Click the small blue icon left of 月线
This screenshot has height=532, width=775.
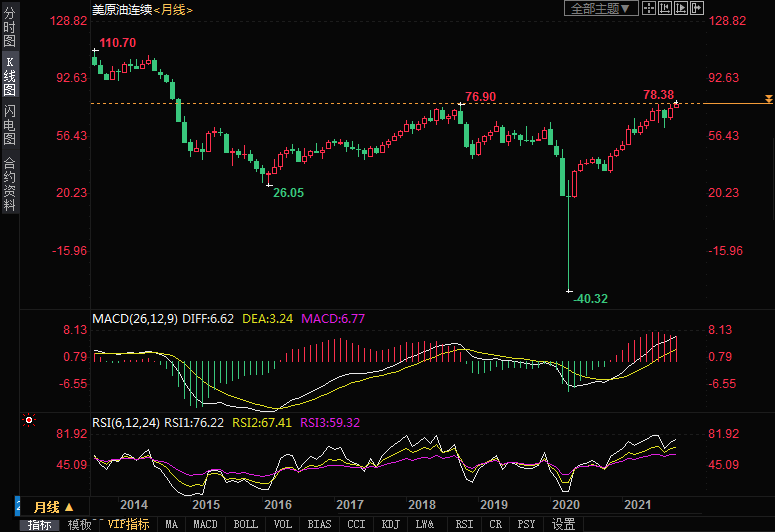(16, 506)
